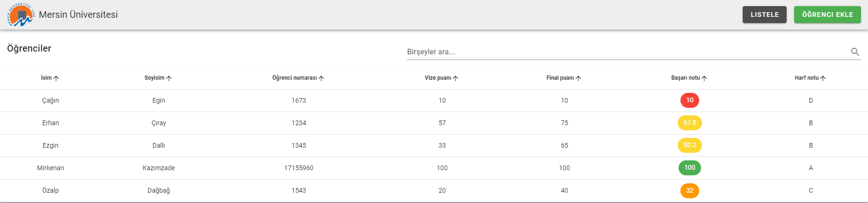Sort by Soyisim arrow icon

[x=169, y=78]
